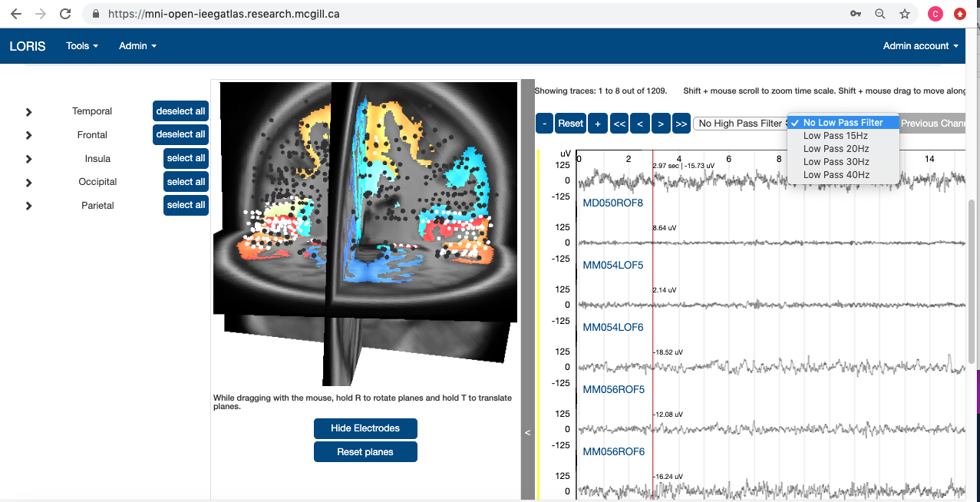This screenshot has width=980, height=502.
Task: Toggle Insula region with select all
Action: (x=186, y=158)
